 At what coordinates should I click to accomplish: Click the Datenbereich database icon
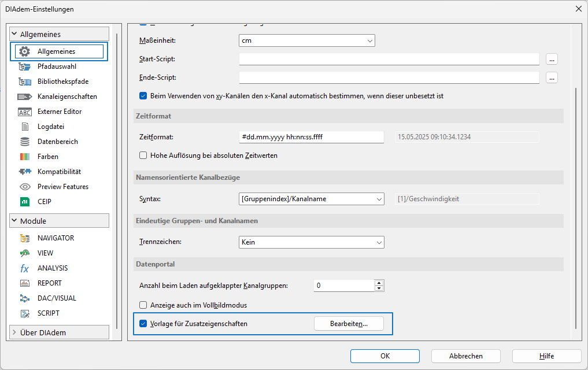click(25, 142)
